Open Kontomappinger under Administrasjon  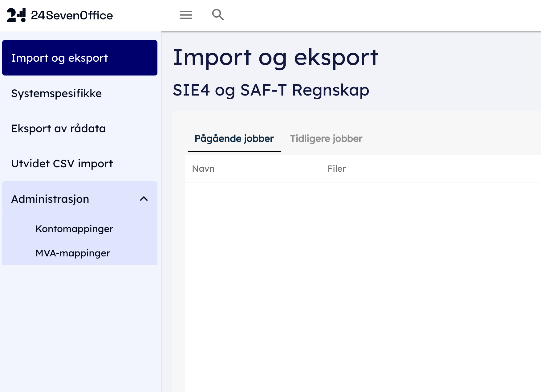(74, 229)
